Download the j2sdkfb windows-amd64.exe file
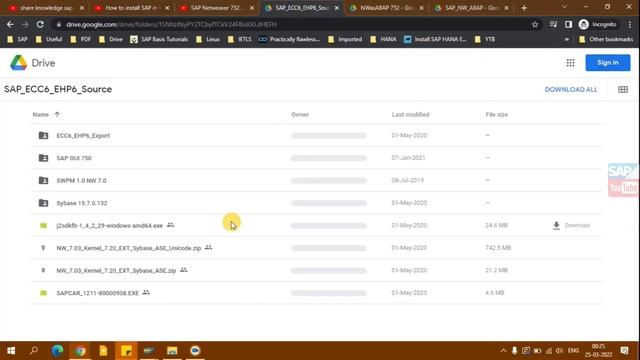Image resolution: width=640 pixels, height=360 pixels. tap(571, 225)
